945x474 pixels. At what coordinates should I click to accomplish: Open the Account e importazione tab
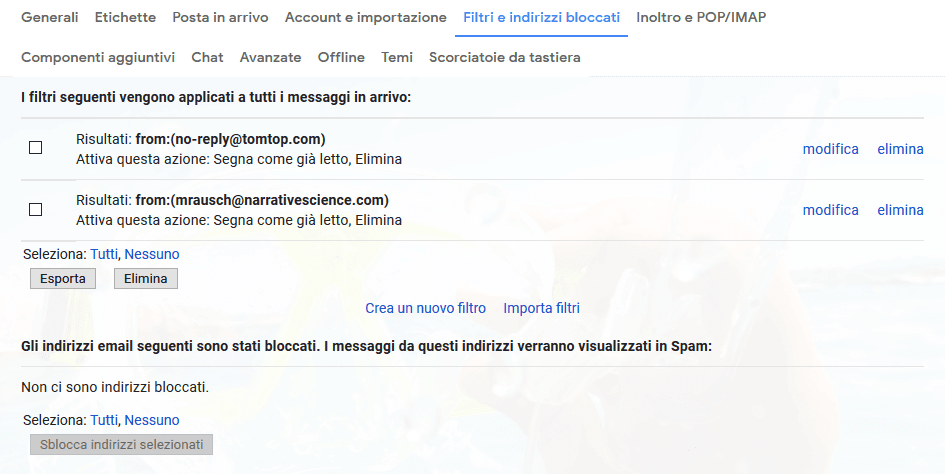click(x=365, y=17)
